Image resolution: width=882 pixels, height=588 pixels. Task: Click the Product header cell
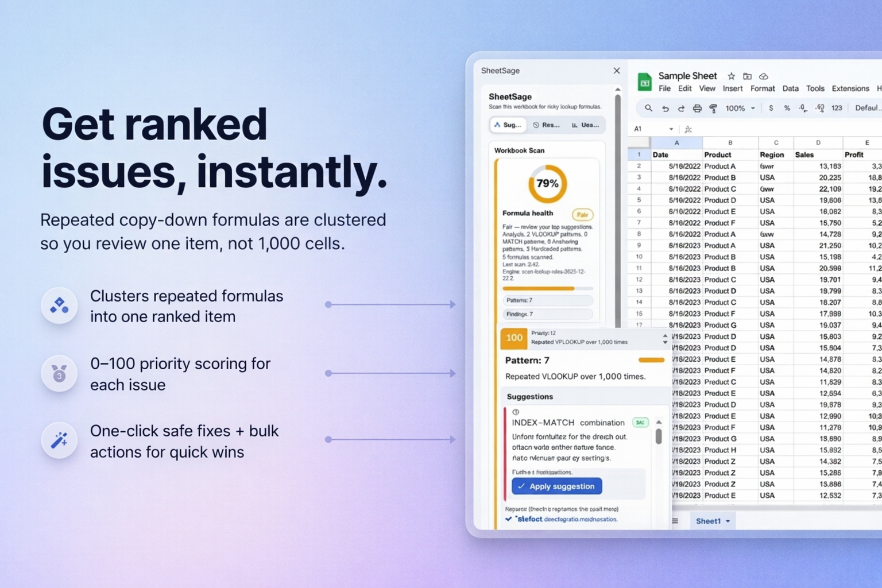tap(730, 154)
